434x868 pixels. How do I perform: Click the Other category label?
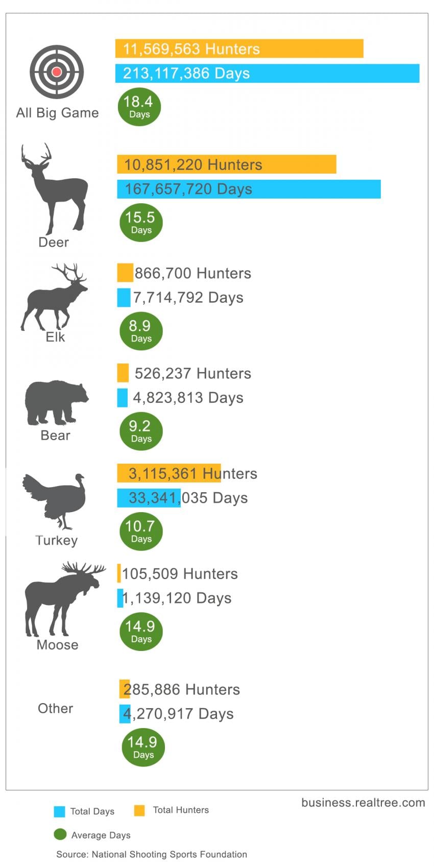[55, 708]
